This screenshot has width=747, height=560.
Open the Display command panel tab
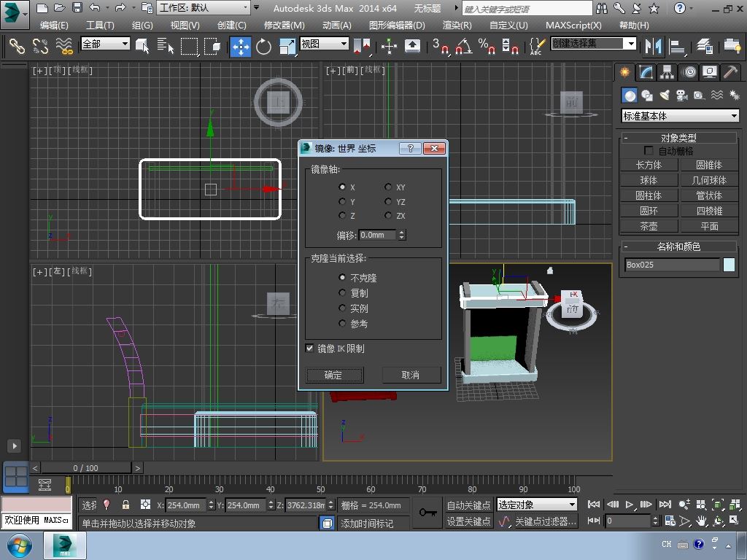(x=710, y=72)
